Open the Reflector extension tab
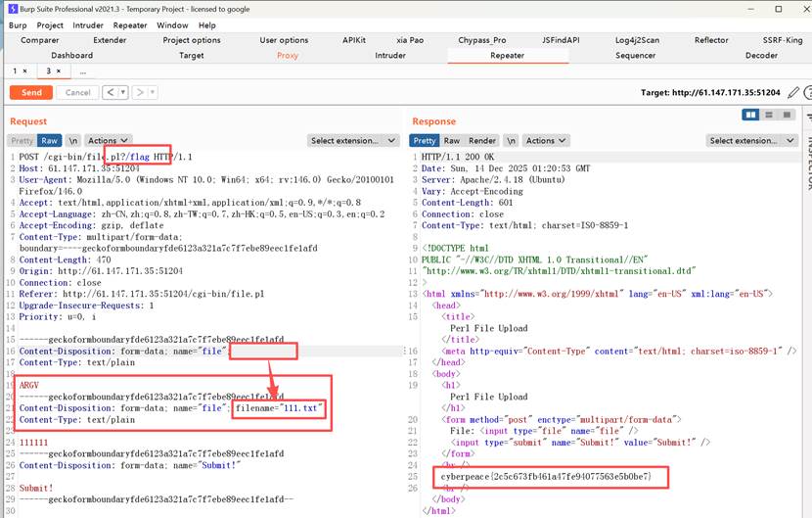812x518 pixels. pos(711,40)
